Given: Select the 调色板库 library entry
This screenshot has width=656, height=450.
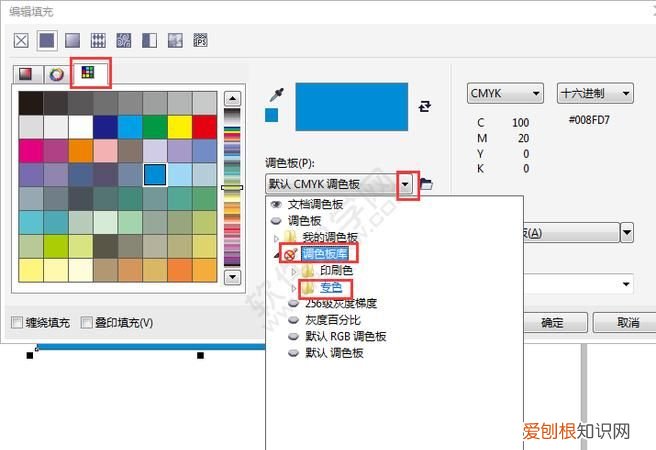Looking at the screenshot, I should (325, 253).
